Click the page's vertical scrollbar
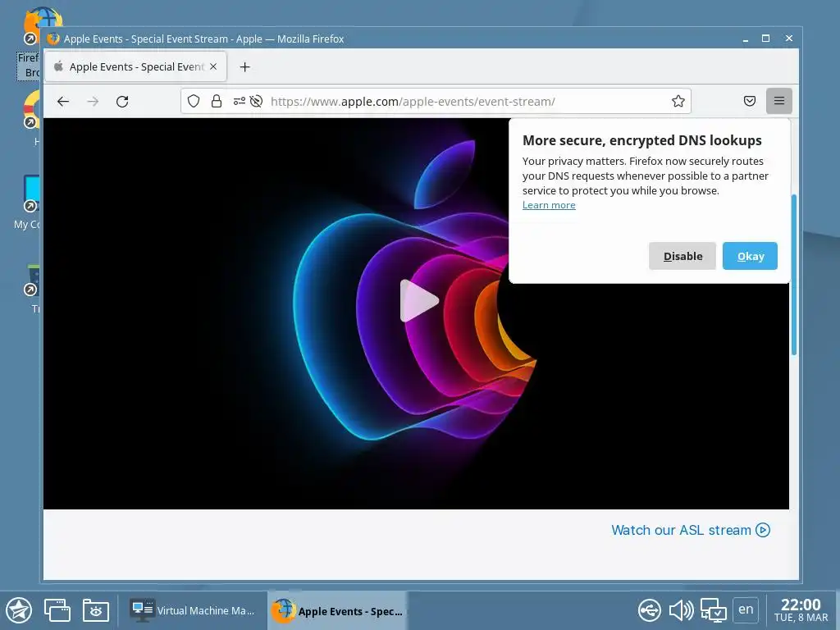This screenshot has height=630, width=840. click(794, 274)
